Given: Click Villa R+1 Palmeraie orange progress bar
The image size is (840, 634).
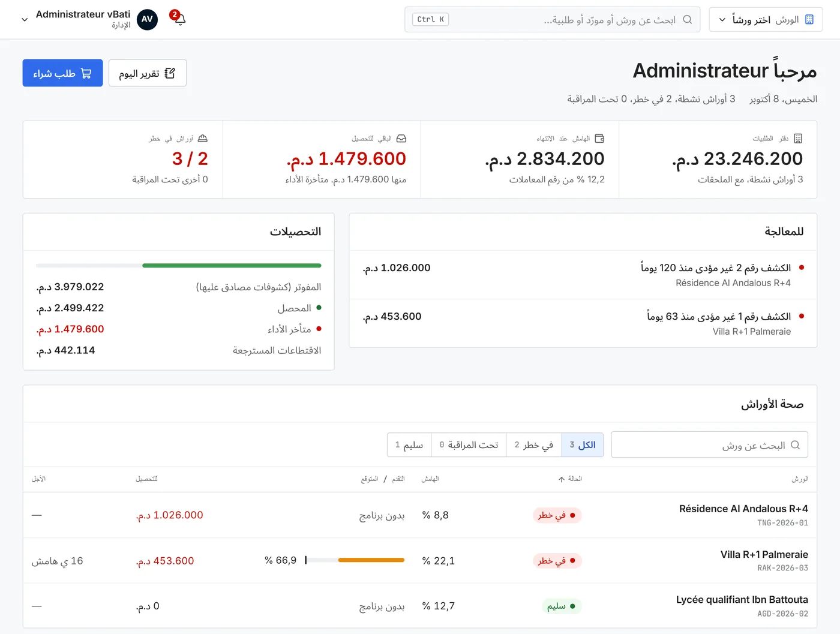Looking at the screenshot, I should point(371,560).
